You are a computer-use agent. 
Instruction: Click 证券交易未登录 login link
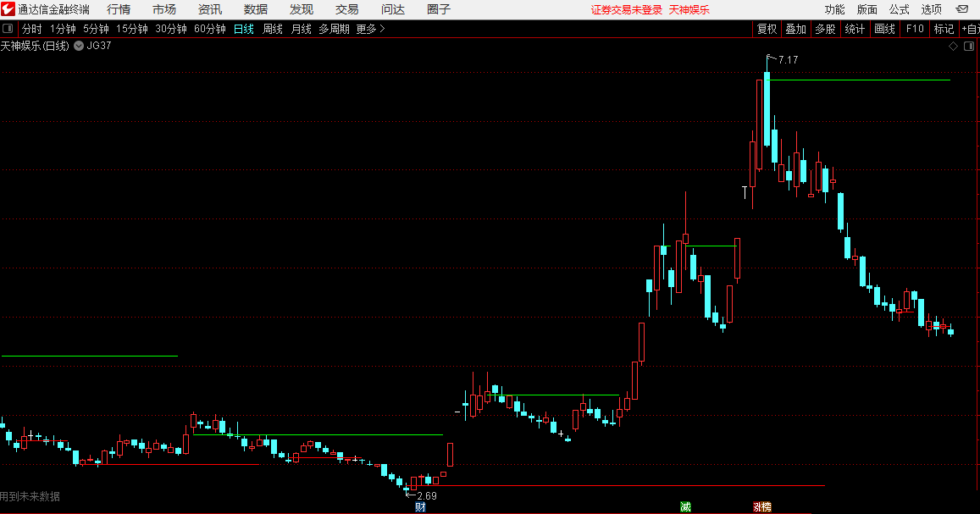(x=627, y=10)
